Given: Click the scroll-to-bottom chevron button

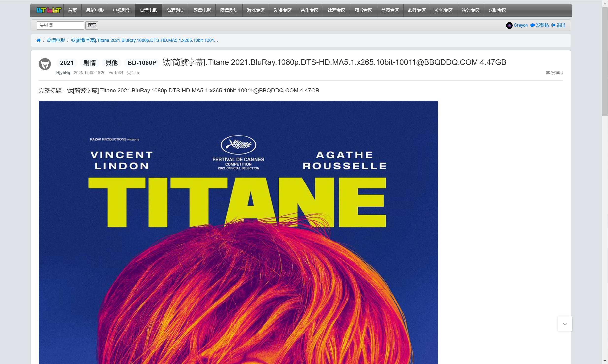Looking at the screenshot, I should click(x=565, y=324).
